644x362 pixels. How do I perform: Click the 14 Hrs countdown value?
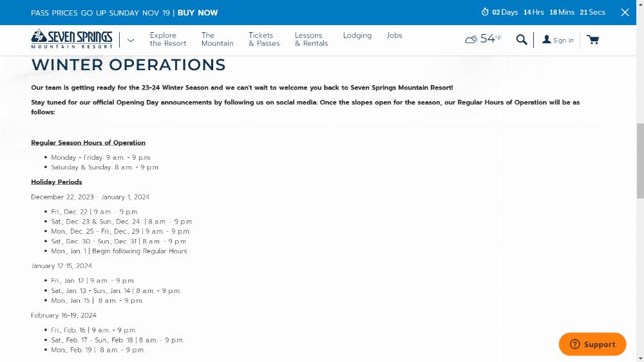pyautogui.click(x=533, y=12)
